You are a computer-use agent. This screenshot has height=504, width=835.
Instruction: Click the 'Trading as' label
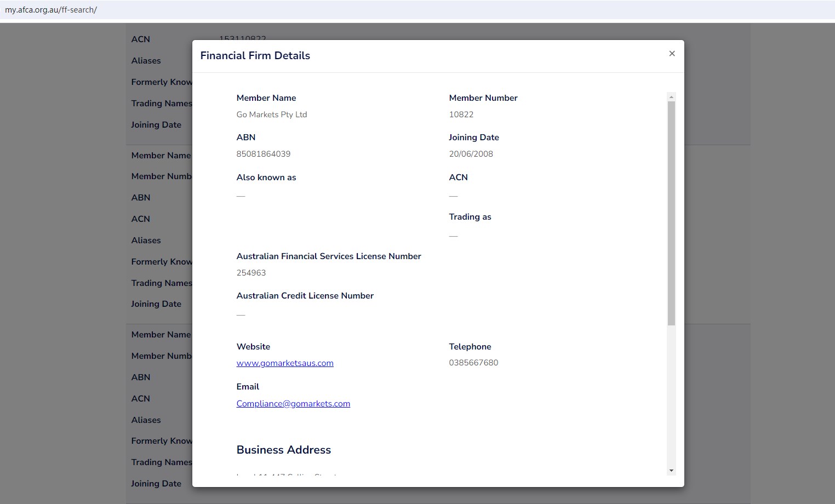tap(470, 217)
